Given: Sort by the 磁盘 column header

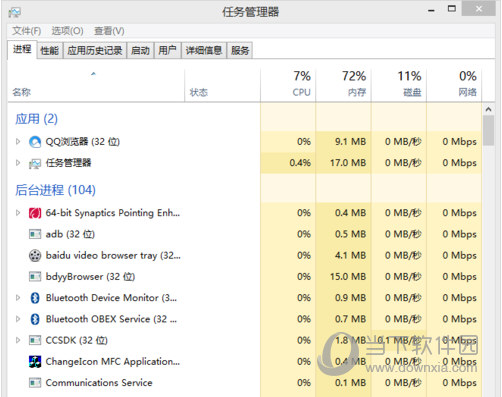Looking at the screenshot, I should pyautogui.click(x=399, y=85).
